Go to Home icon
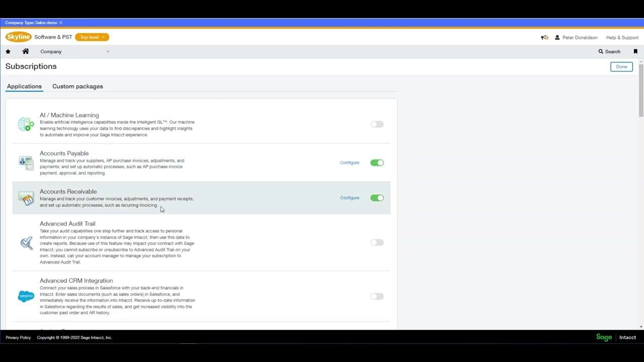This screenshot has height=362, width=644. click(26, 51)
